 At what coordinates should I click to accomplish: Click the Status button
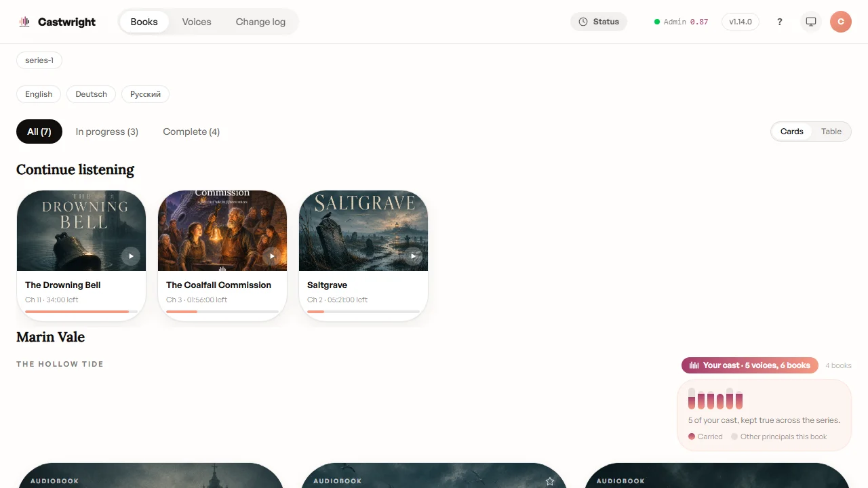coord(599,22)
